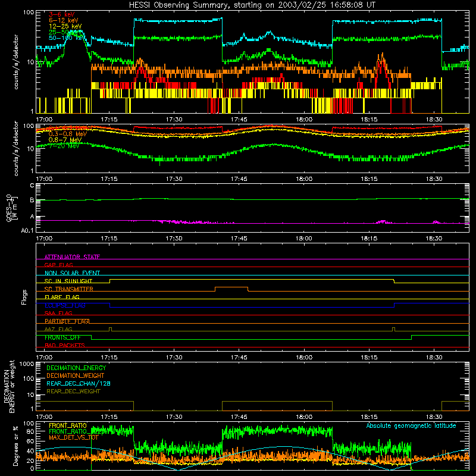Select the ATTENUATOR_STATE flag label
Image resolution: width=476 pixels, height=476 pixels.
click(x=72, y=257)
